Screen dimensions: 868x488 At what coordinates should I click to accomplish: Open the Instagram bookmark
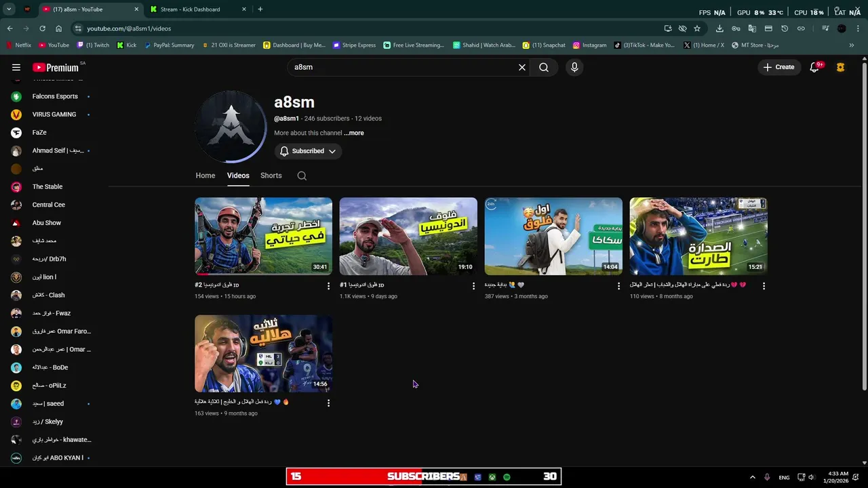[x=590, y=45]
